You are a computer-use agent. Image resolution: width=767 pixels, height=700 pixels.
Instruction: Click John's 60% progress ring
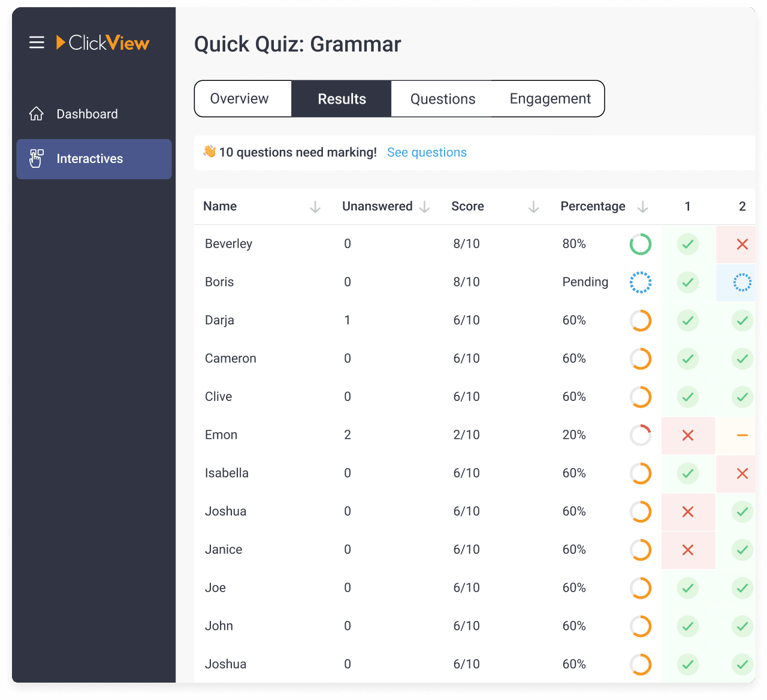tap(641, 626)
